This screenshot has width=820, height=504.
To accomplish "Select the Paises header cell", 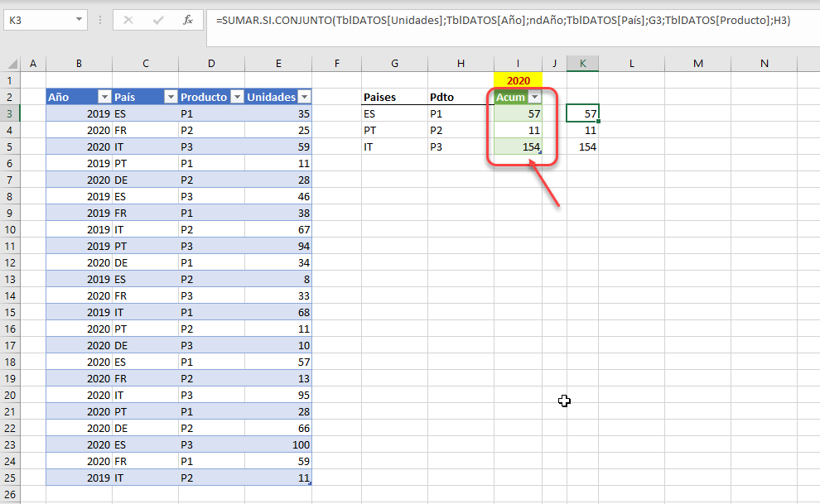I will tap(394, 97).
